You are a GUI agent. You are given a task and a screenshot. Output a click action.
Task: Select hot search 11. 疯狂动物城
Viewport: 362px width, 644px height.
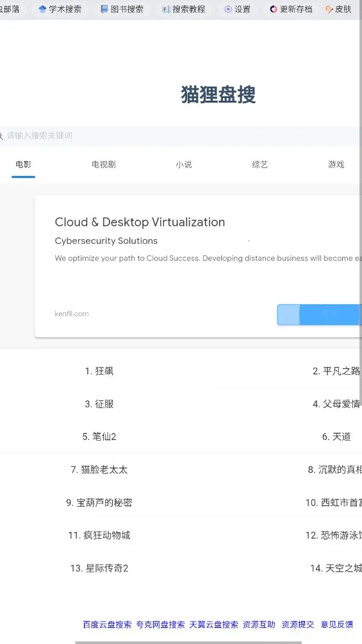pyautogui.click(x=99, y=535)
